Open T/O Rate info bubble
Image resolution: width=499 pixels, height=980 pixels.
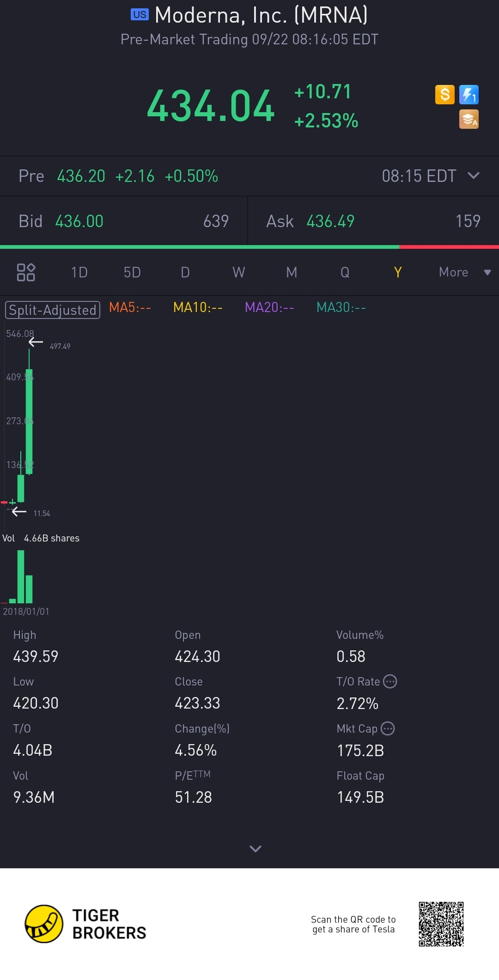pyautogui.click(x=390, y=681)
